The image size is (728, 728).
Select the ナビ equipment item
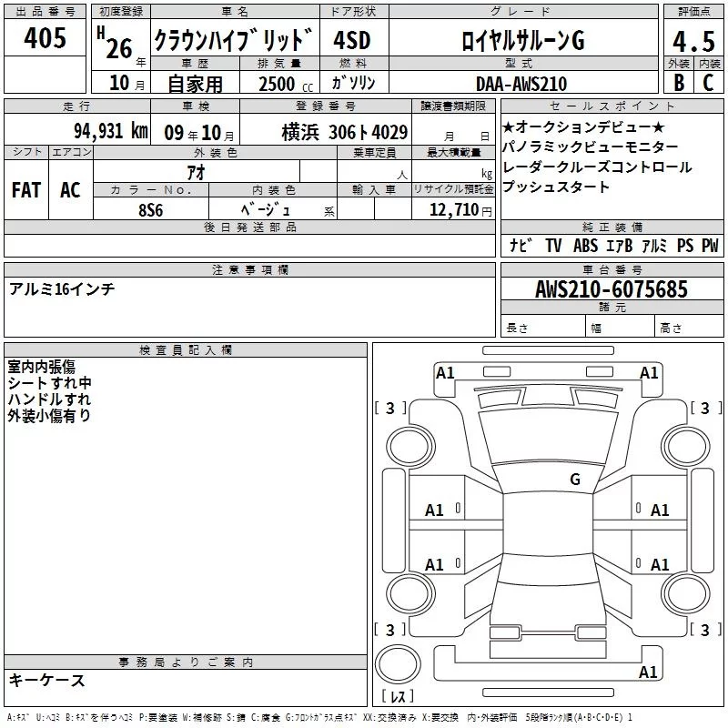521,246
